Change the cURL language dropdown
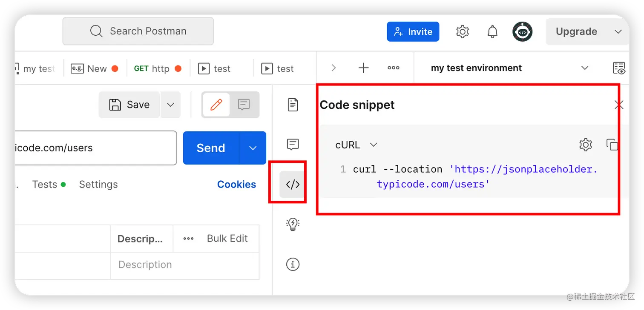Screen dimensions: 644x310 click(x=356, y=145)
